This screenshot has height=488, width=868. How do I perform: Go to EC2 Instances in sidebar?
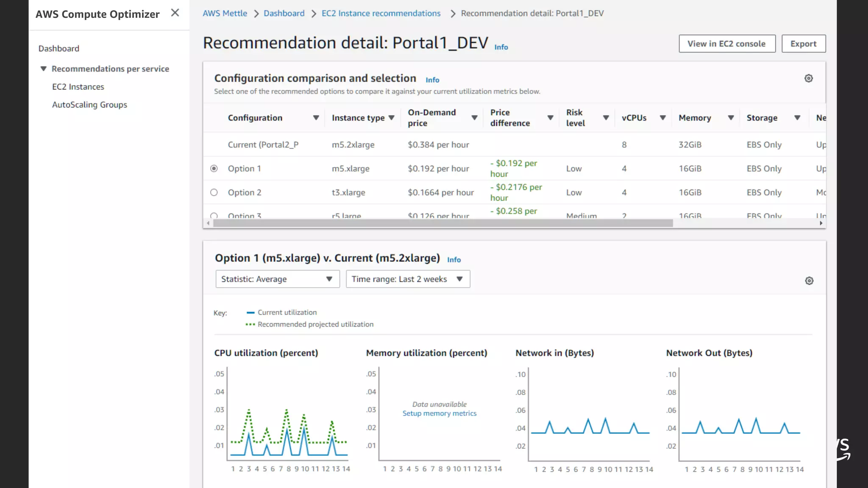point(78,87)
